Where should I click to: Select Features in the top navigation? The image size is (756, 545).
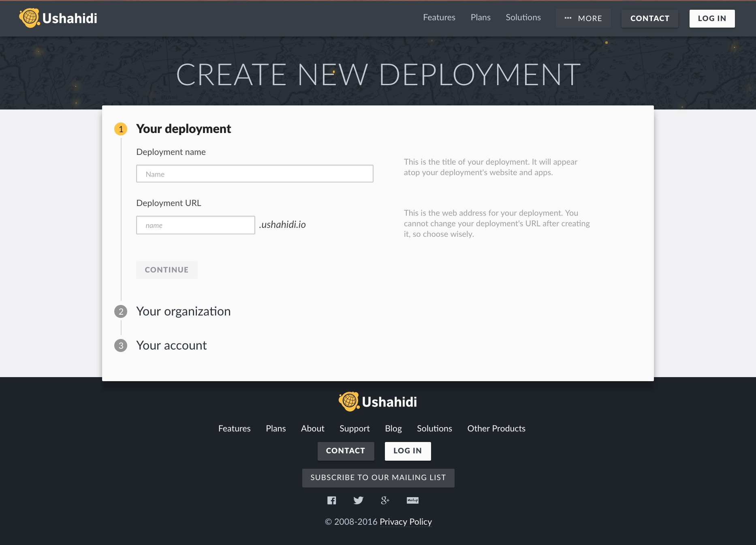[x=439, y=18]
